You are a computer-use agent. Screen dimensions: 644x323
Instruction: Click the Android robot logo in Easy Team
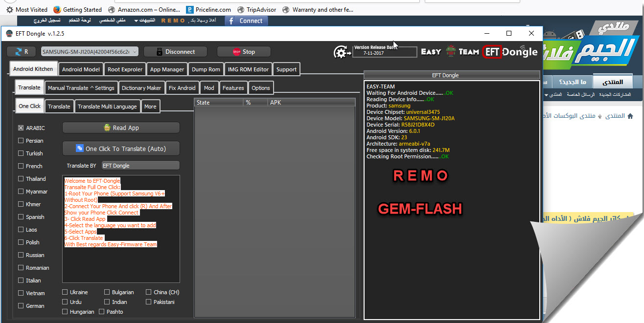(451, 51)
